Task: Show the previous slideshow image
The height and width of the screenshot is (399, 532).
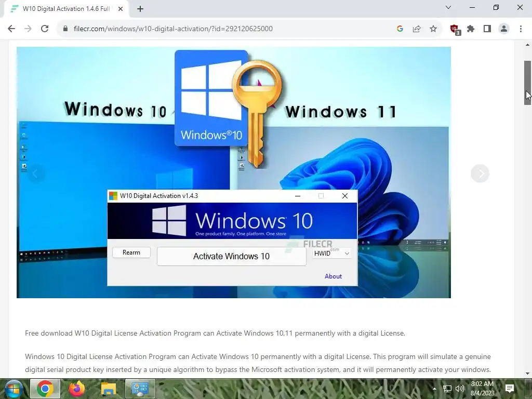Action: 36,174
